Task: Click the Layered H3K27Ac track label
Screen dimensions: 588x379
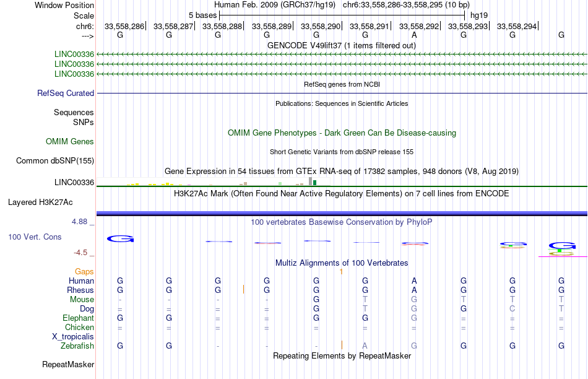Action: 40,203
